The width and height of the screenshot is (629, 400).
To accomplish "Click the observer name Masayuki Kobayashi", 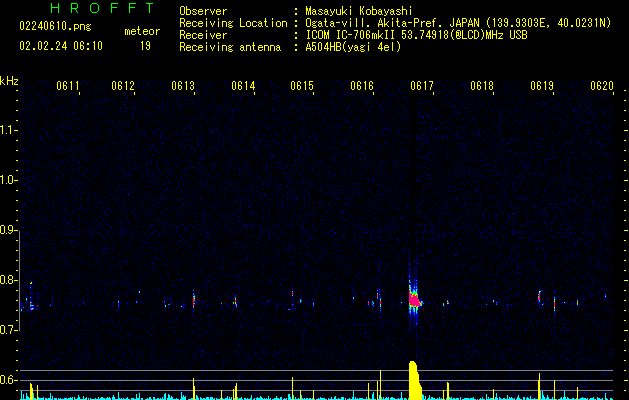I will click(x=359, y=11).
